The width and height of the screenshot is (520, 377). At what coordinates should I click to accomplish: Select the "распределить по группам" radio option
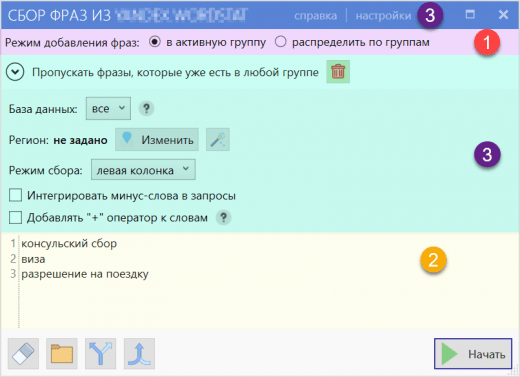pos(280,42)
